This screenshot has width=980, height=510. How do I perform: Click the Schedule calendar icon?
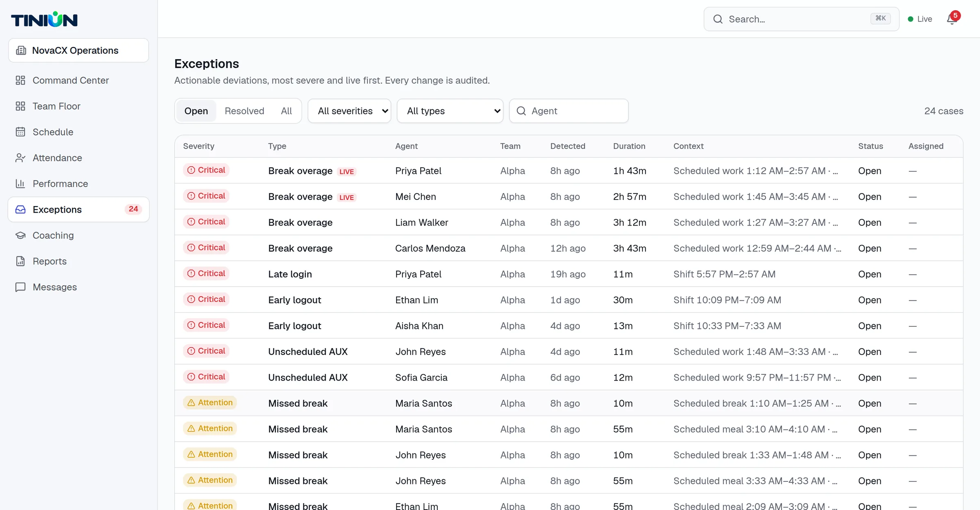[x=20, y=132]
